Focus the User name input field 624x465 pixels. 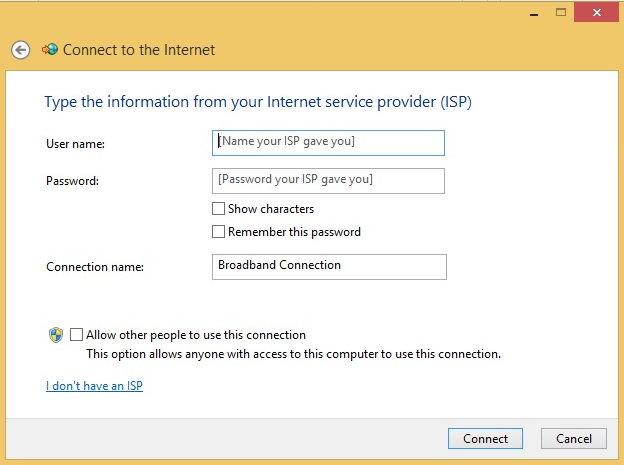pyautogui.click(x=328, y=143)
